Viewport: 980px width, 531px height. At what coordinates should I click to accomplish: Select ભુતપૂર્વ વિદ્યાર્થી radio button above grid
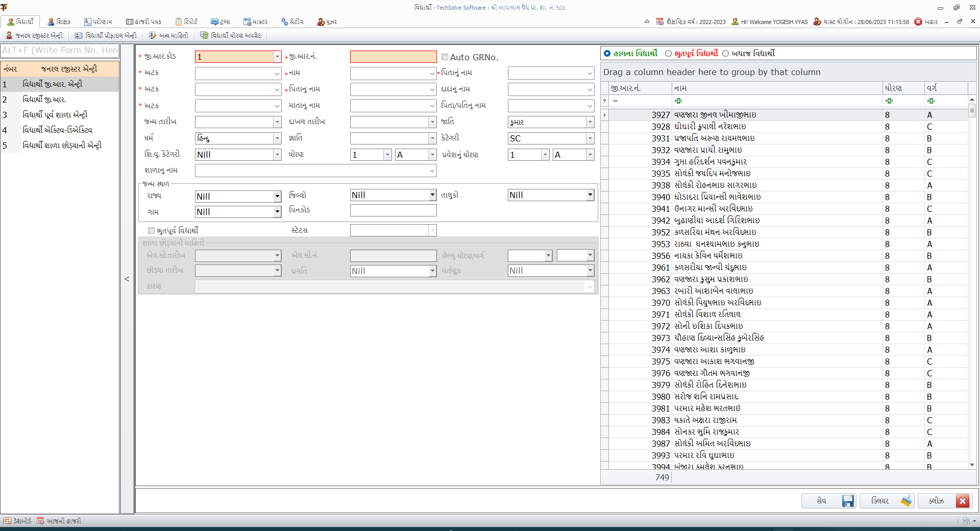[x=668, y=54]
